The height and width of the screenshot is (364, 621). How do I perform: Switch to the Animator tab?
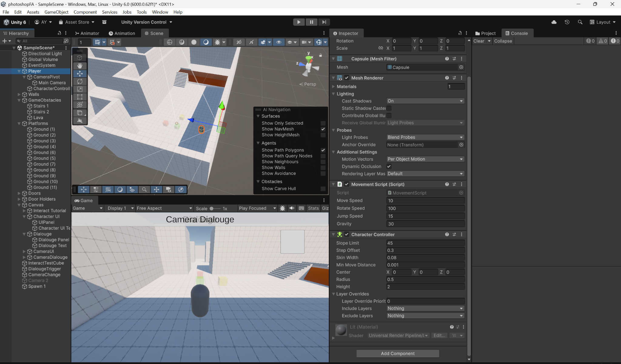[87, 33]
